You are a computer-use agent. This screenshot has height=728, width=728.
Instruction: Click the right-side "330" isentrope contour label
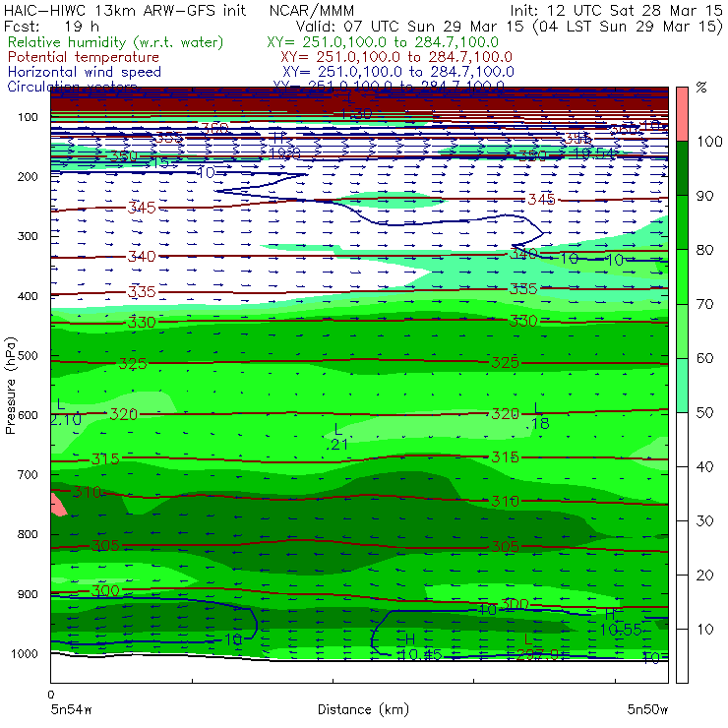(523, 321)
